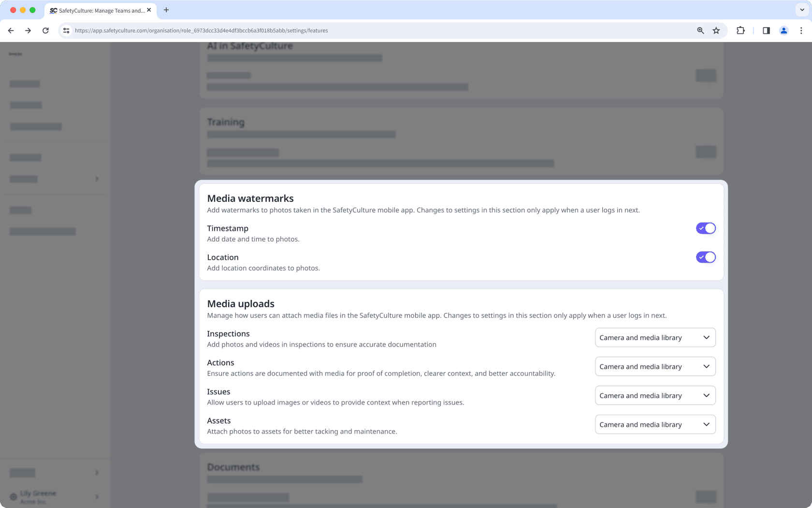Click the browser profile avatar icon
This screenshot has width=812, height=508.
click(783, 30)
